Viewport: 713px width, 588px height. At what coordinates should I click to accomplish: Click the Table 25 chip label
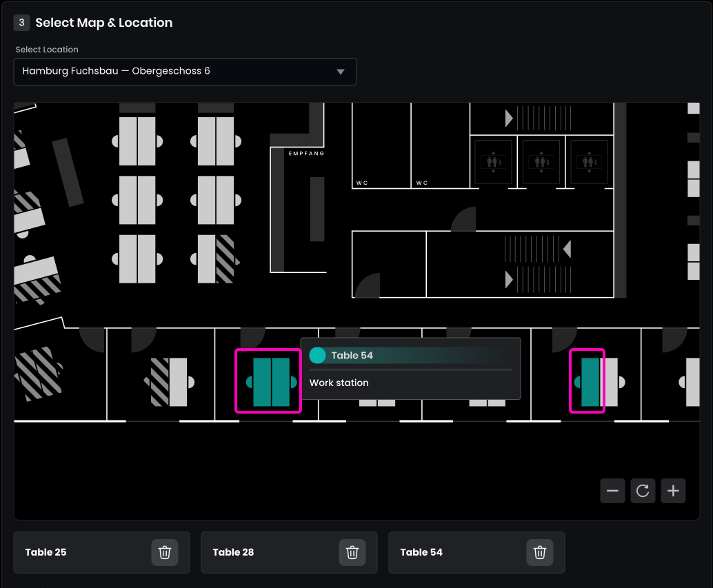click(46, 552)
